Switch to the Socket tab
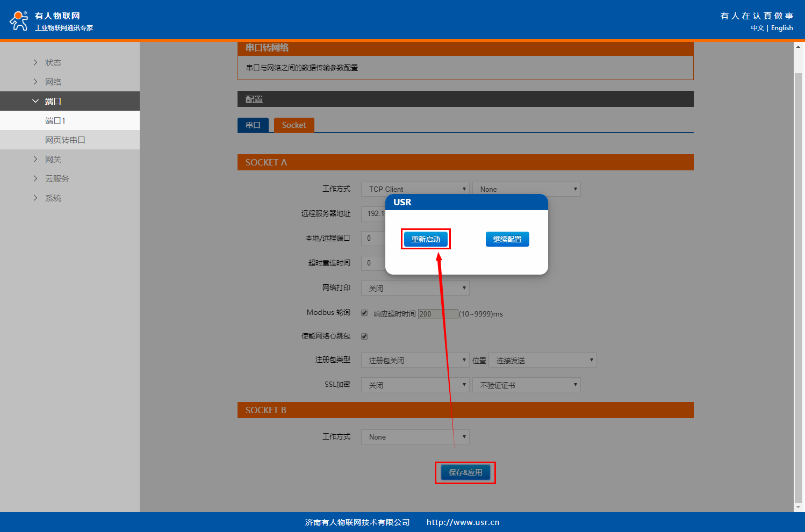Viewport: 805px width, 532px height. tap(294, 125)
